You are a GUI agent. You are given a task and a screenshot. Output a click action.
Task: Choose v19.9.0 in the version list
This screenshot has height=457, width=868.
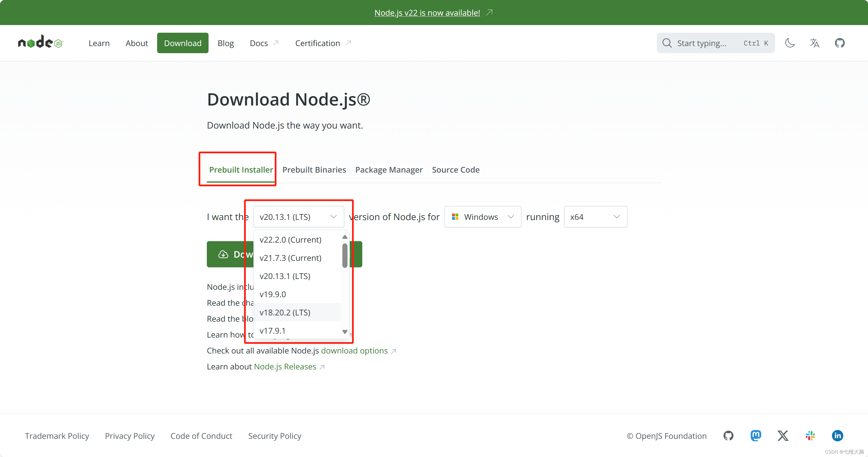297,294
